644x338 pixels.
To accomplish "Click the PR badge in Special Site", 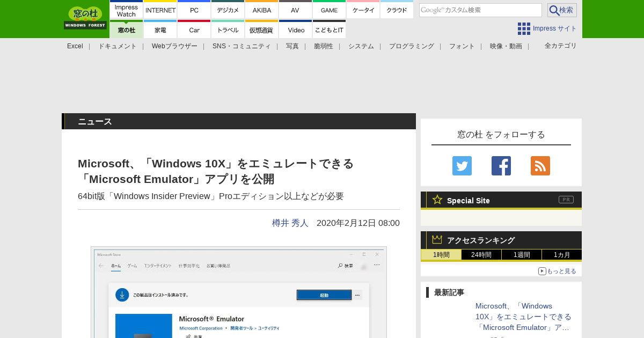I will tap(566, 200).
